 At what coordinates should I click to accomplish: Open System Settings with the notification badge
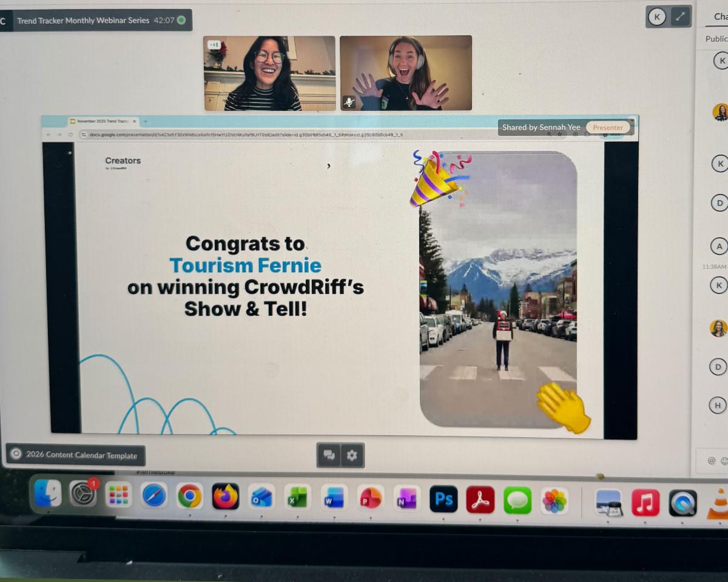(x=83, y=495)
